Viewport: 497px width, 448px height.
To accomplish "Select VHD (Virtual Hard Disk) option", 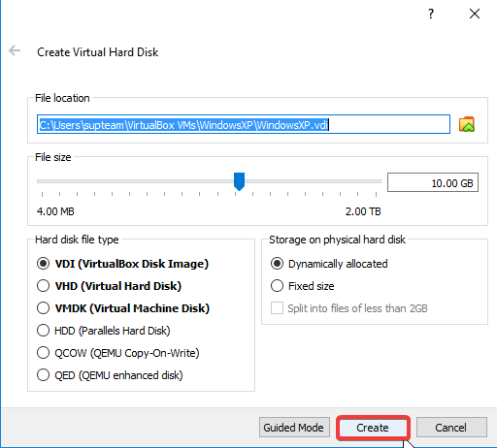I will click(x=109, y=286).
